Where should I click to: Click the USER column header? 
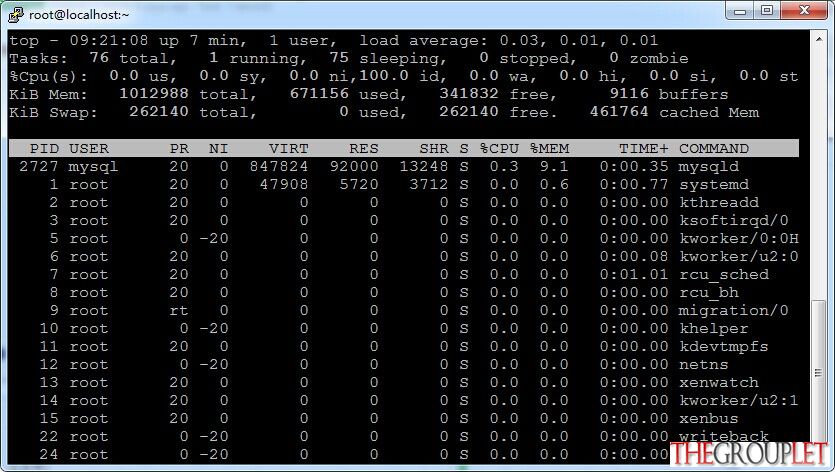[89, 148]
